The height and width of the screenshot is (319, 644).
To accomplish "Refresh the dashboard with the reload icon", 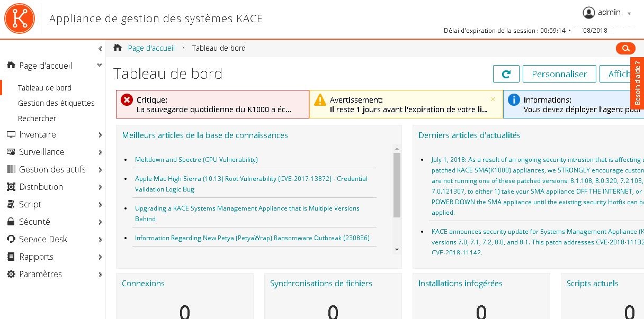I will 506,74.
